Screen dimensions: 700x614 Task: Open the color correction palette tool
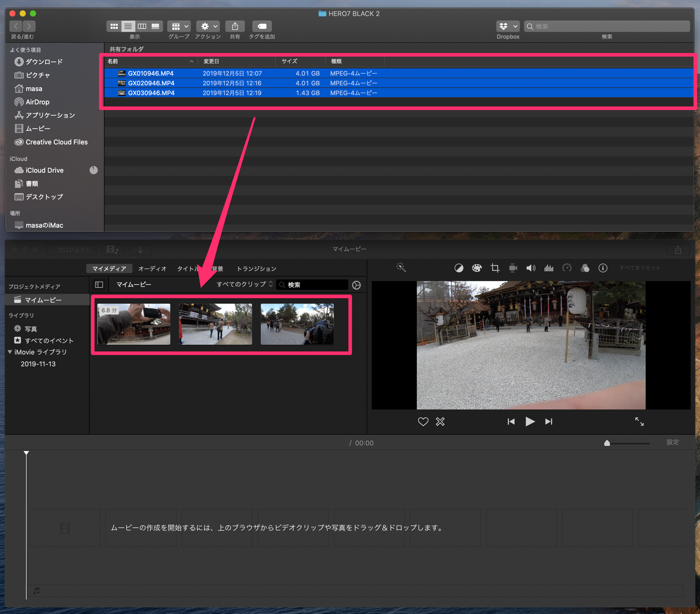(x=477, y=268)
